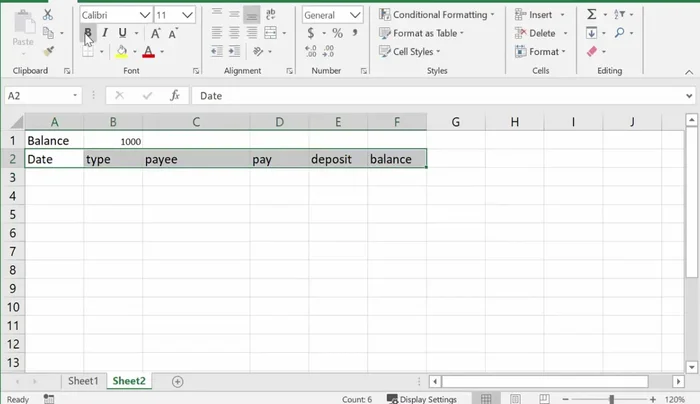Click Display Settings in status bar
Viewport: 700px width, 404px height.
point(422,399)
